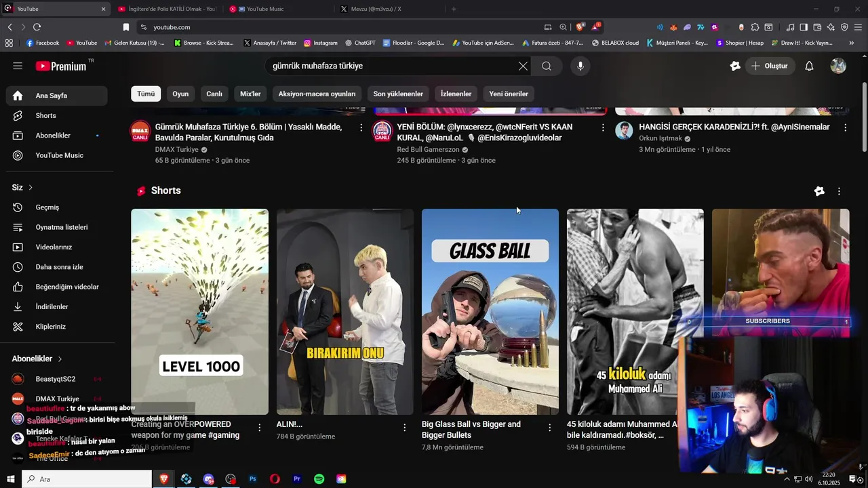Reload the page with browser refresh
The width and height of the screenshot is (868, 488).
coord(37,27)
